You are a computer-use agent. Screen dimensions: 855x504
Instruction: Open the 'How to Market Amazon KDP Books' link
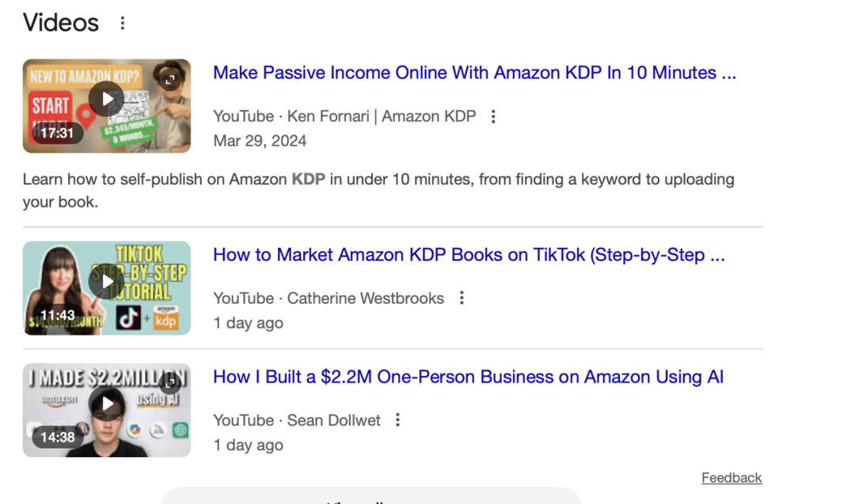pyautogui.click(x=469, y=255)
